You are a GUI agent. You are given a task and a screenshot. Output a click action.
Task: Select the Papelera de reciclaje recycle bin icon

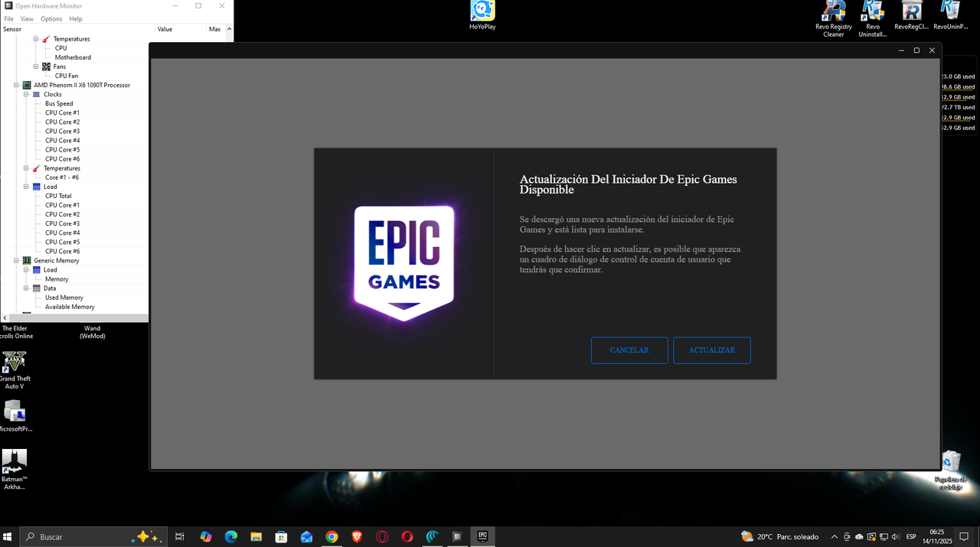(x=951, y=471)
